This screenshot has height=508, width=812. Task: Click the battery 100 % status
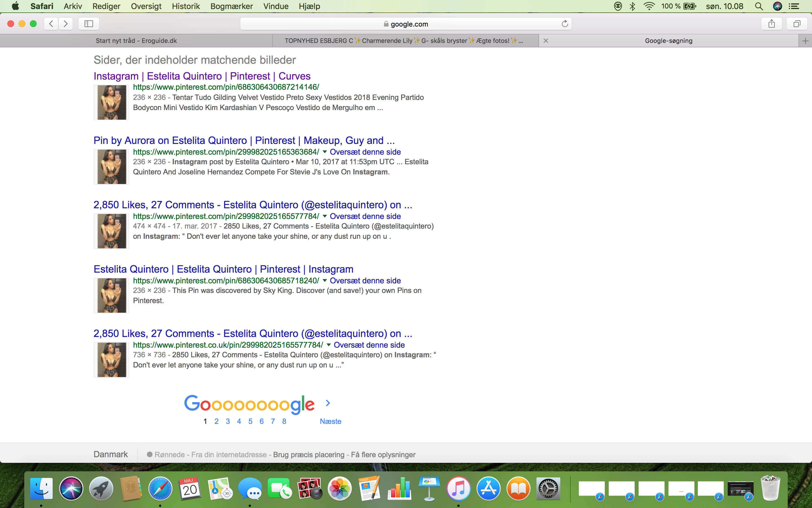point(678,6)
